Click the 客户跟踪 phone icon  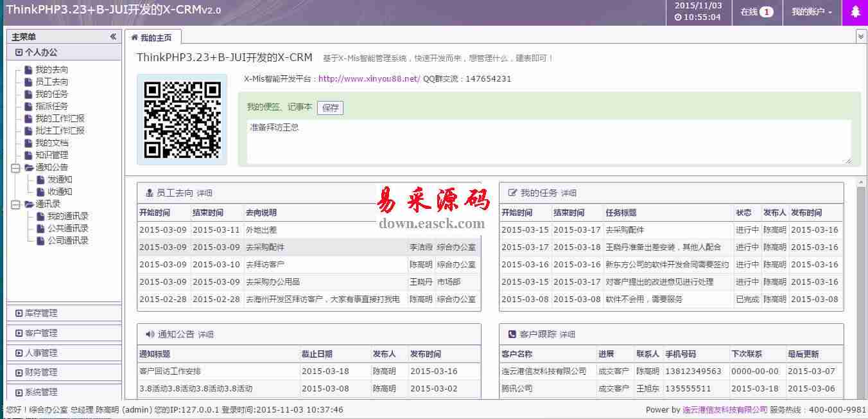point(512,334)
